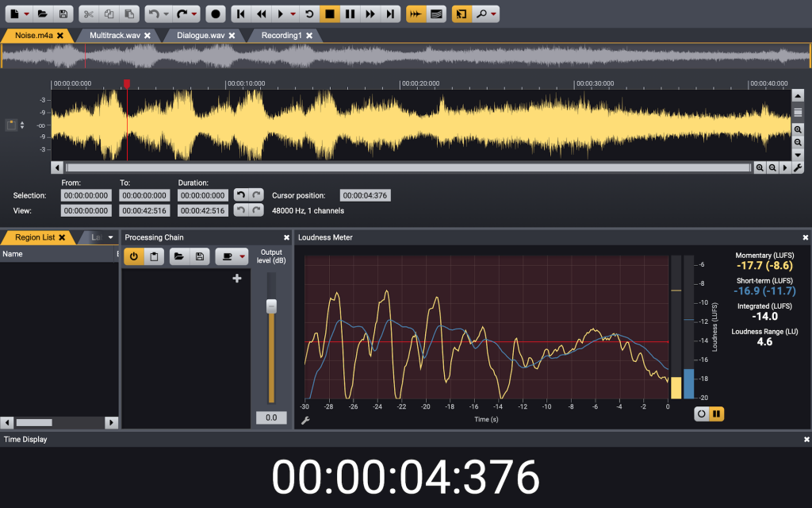Click the Record button in the toolbar

tap(216, 13)
